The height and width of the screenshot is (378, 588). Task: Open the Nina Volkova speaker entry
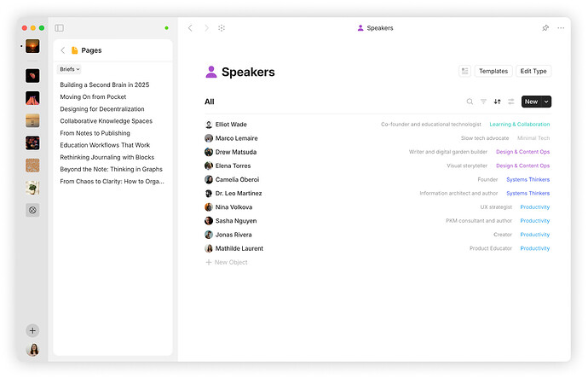click(x=233, y=207)
